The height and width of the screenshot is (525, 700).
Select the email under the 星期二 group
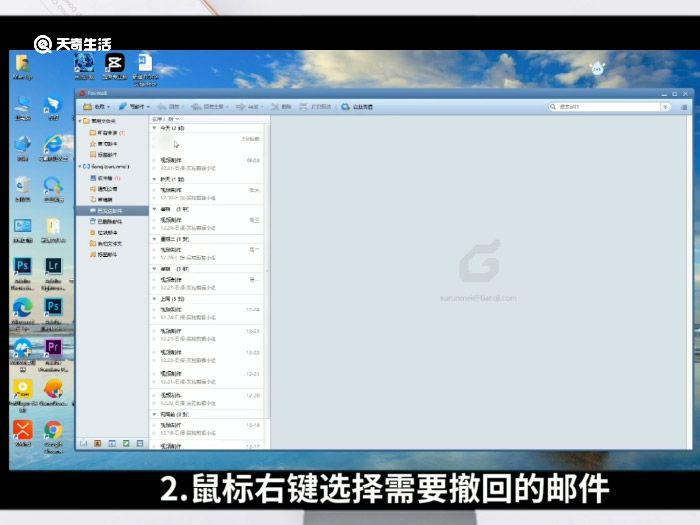point(206,254)
